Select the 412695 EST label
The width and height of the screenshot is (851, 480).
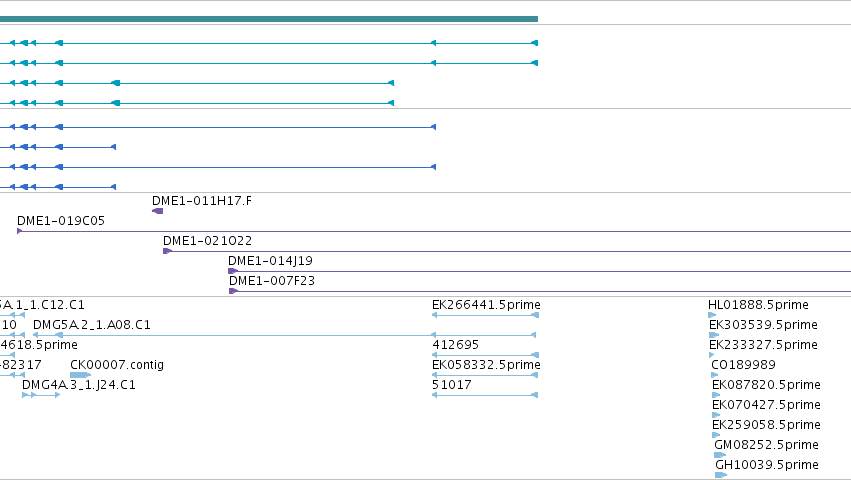tap(455, 345)
